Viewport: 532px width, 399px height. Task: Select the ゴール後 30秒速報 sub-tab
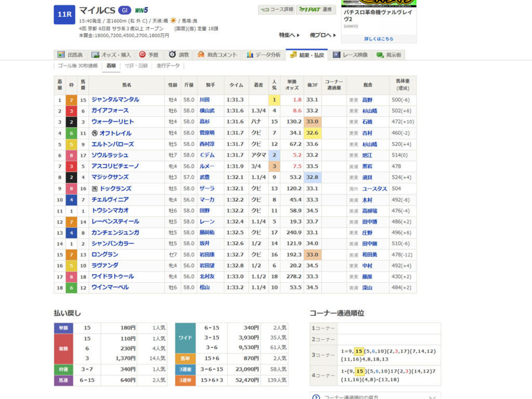click(77, 66)
